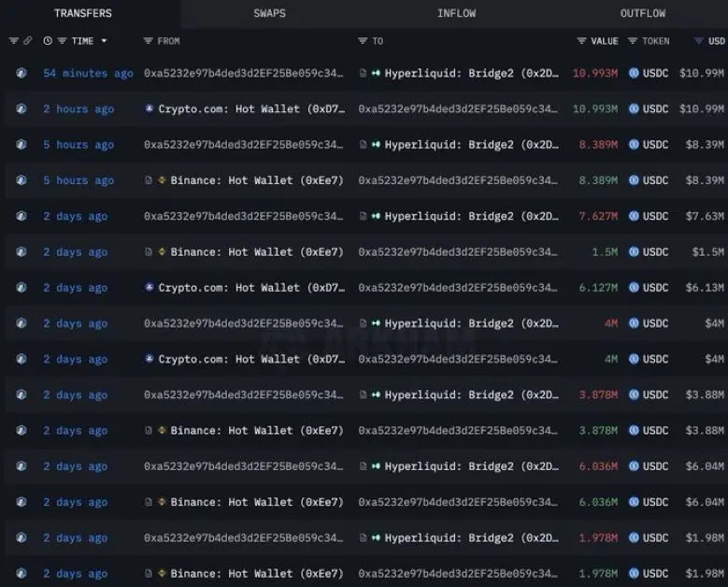728x587 pixels.
Task: Switch to the SWAPS tab
Action: 269,13
